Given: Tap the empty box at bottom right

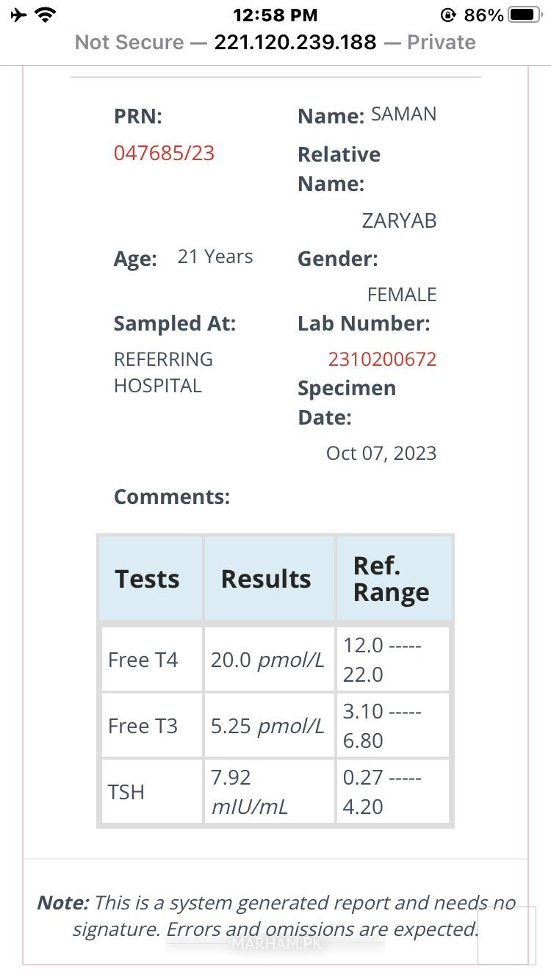Looking at the screenshot, I should click(507, 935).
